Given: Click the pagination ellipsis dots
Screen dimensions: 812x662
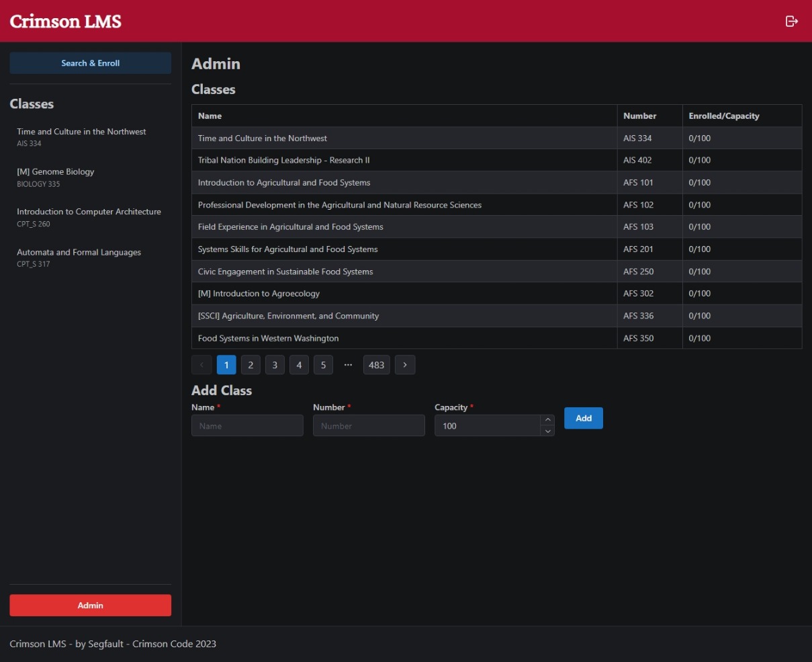Looking at the screenshot, I should [348, 365].
